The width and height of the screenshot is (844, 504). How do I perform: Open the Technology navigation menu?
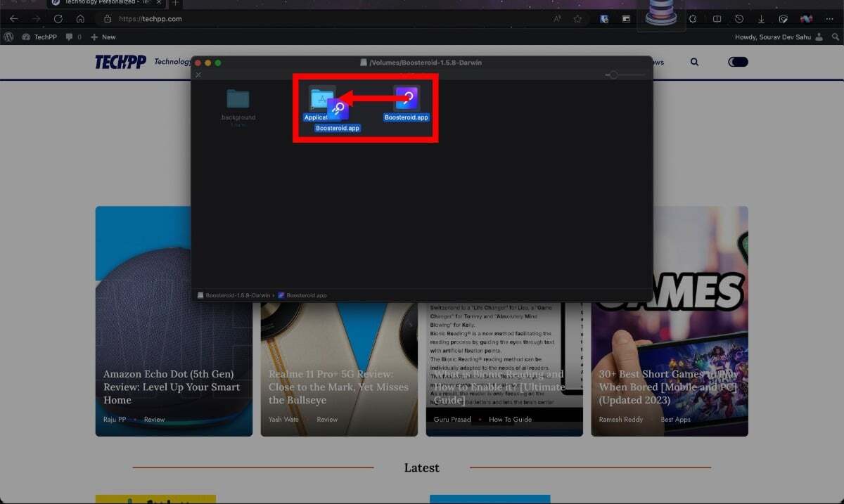click(172, 62)
